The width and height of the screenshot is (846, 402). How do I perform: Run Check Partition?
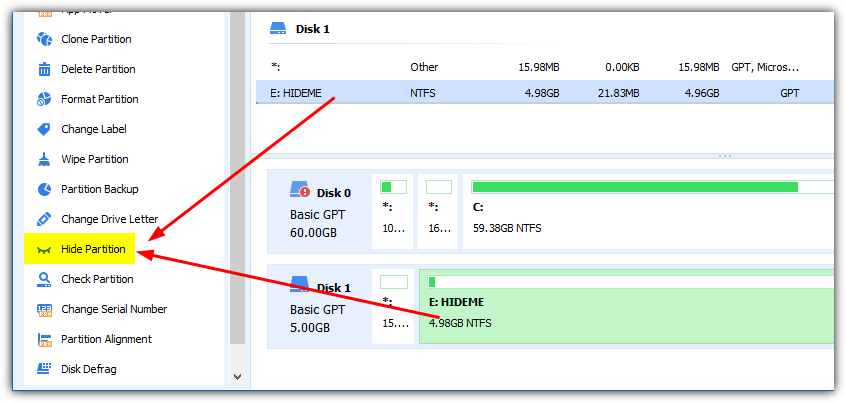tap(97, 279)
